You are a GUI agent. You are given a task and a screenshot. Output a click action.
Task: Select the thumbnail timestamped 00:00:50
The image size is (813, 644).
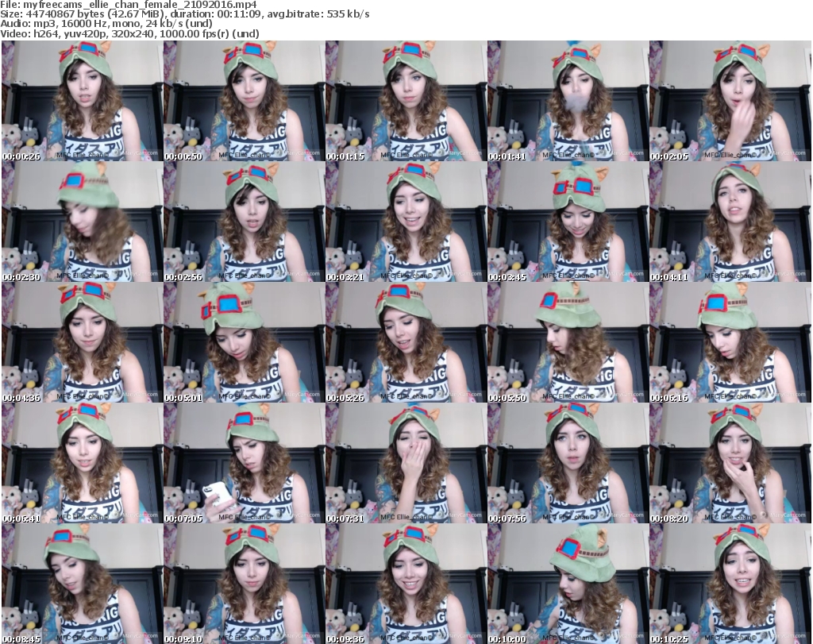pos(245,101)
